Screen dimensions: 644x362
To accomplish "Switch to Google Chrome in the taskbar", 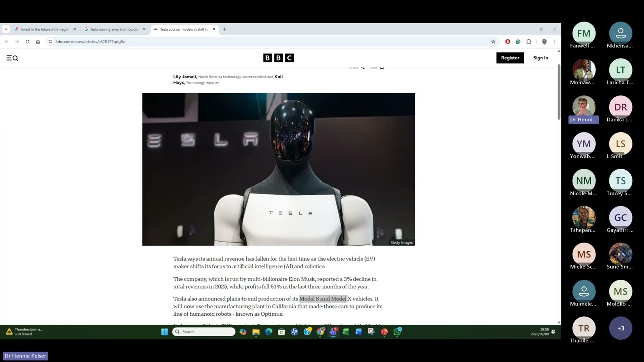I will coord(320,332).
